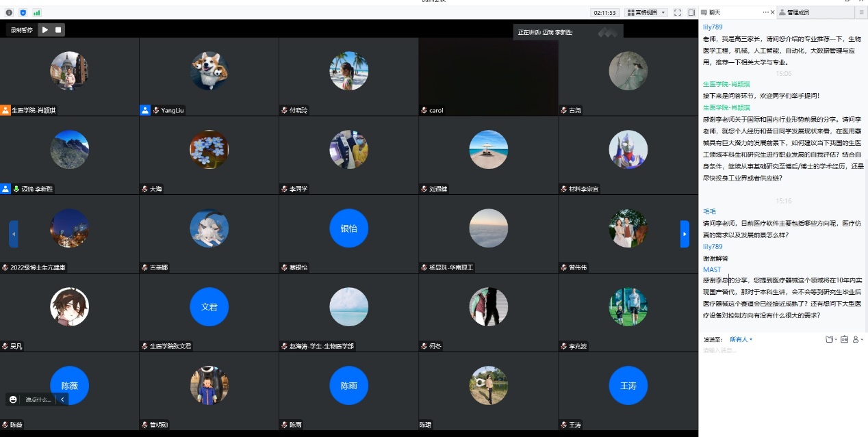Viewport: 868px width, 437px height.
Task: Click the red packet icon in chat
Action: pyautogui.click(x=845, y=339)
